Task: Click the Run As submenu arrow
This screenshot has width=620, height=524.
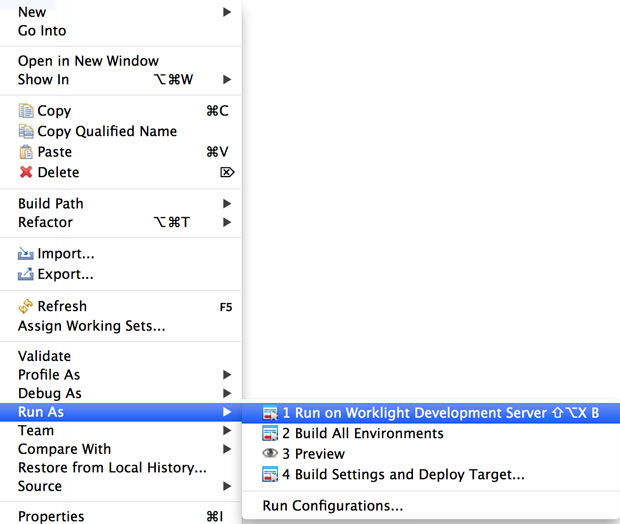Action: 227,412
